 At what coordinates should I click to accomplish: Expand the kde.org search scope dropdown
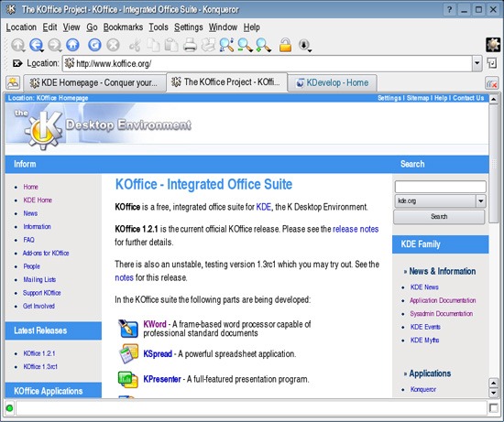click(480, 201)
